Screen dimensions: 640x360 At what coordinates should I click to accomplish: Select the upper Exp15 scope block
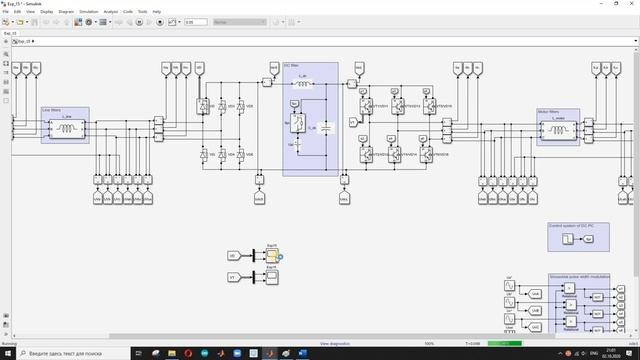click(x=272, y=256)
